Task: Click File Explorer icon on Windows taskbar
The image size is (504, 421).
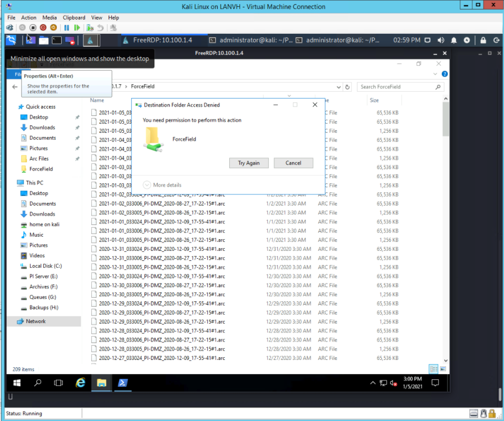Action: 102,383
